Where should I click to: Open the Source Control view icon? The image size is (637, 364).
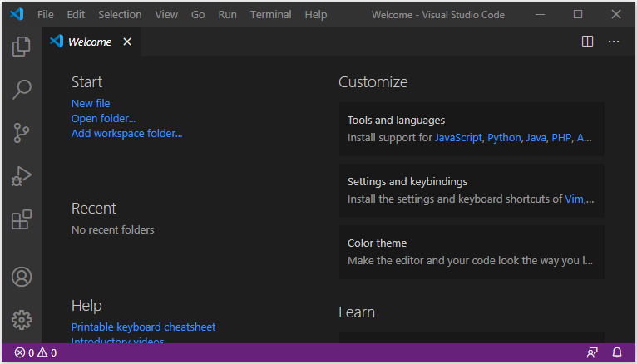click(x=21, y=133)
